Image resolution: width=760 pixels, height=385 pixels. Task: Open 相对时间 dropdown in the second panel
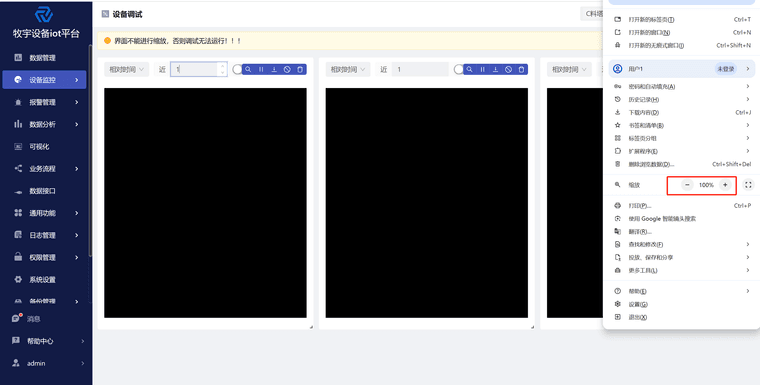pyautogui.click(x=348, y=70)
